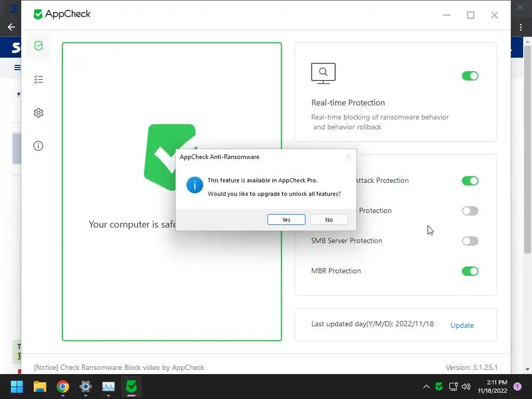Open the Ransomware Block video notice
Screen dimensions: 532x399
119,367
